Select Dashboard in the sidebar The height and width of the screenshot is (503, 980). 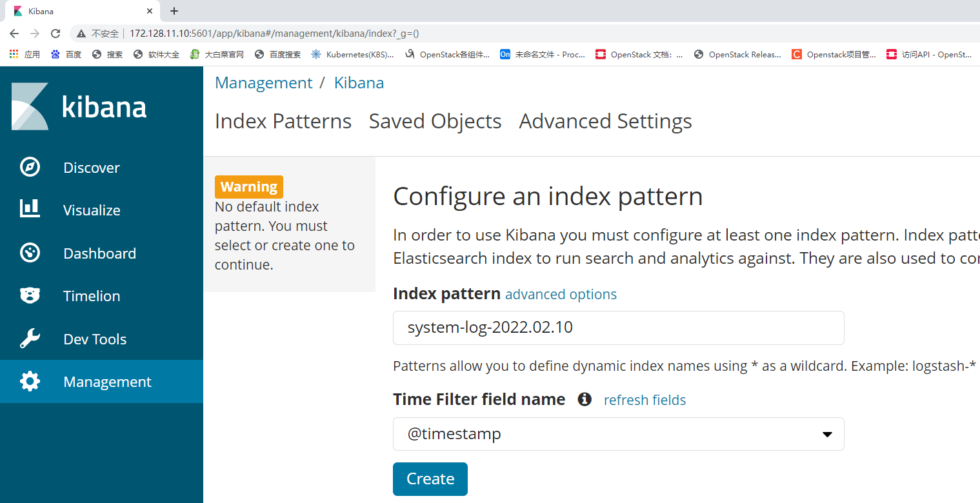(x=101, y=253)
